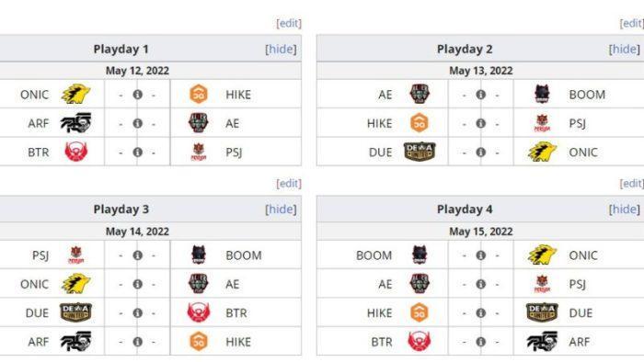Click BOOM team name in Playday 4

[x=374, y=255]
